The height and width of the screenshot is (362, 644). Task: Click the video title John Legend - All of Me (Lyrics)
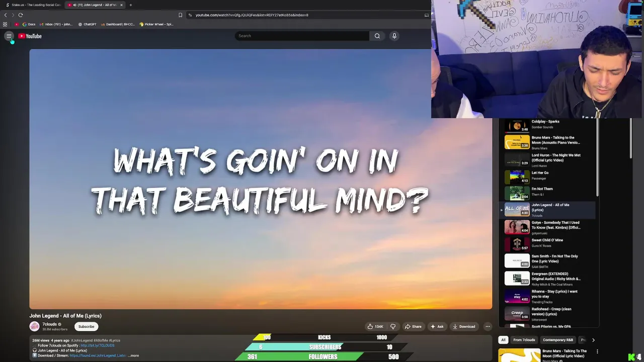coord(65,316)
